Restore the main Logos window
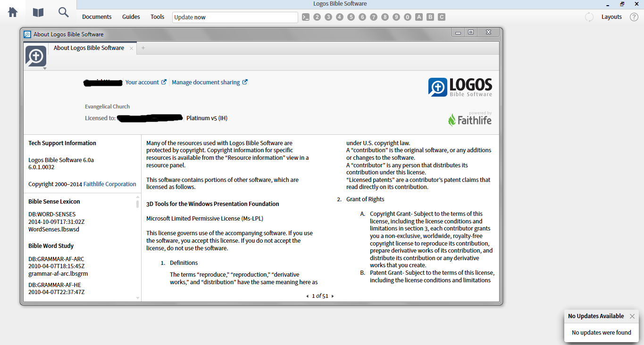This screenshot has width=644, height=345. (622, 4)
